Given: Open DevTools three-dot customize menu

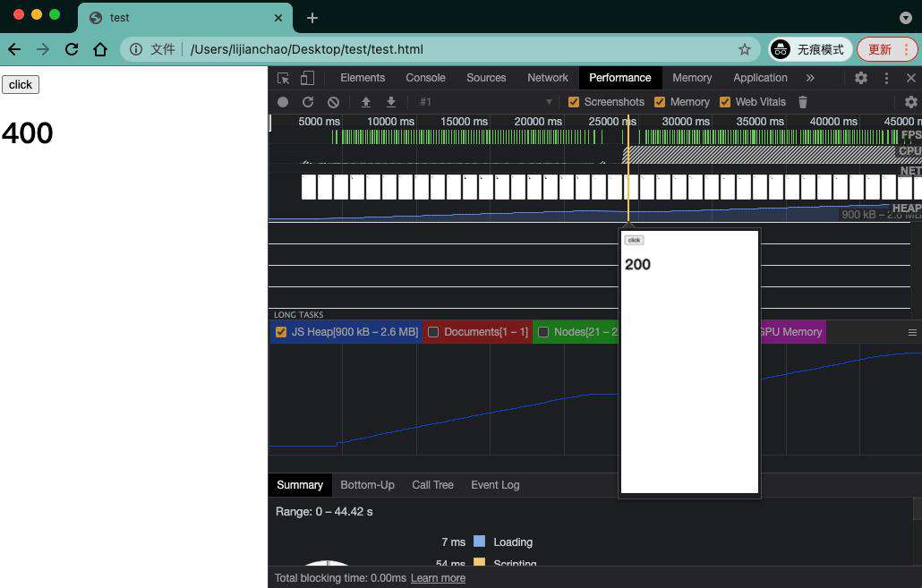Looking at the screenshot, I should pyautogui.click(x=887, y=78).
